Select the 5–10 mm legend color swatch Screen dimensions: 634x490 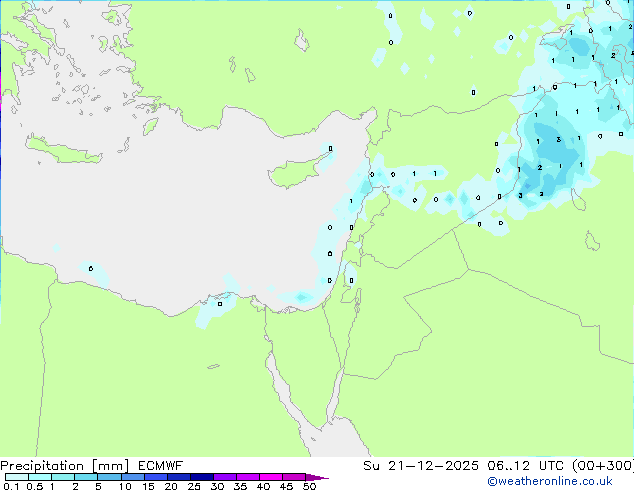coord(109,477)
